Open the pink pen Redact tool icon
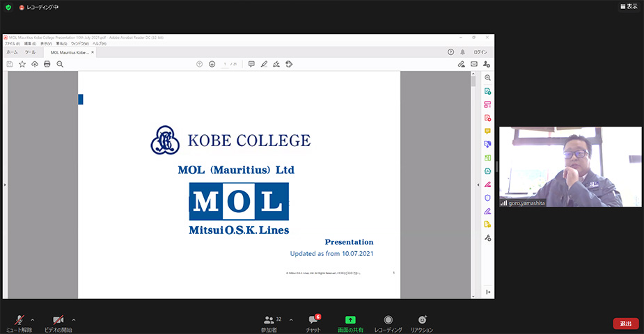 coord(487,184)
